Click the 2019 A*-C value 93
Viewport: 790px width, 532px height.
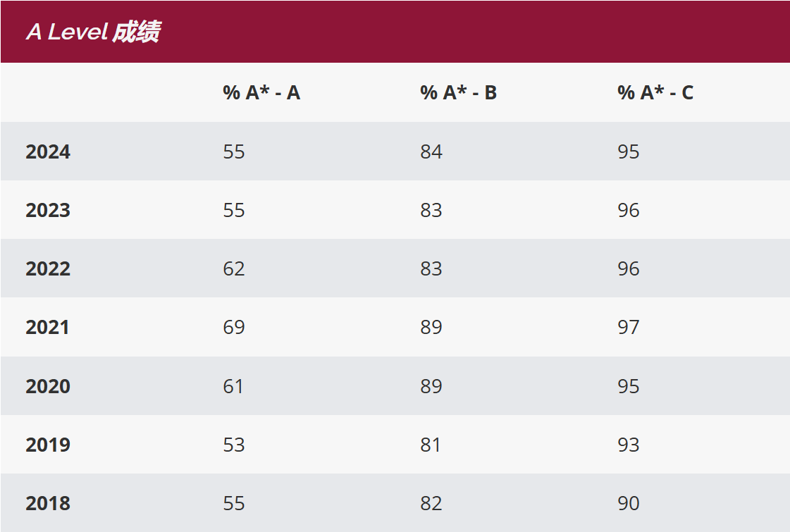(629, 445)
